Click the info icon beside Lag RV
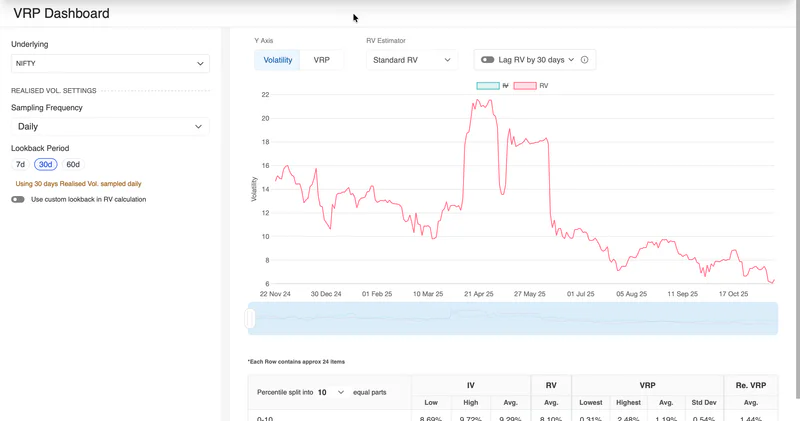 coord(585,60)
